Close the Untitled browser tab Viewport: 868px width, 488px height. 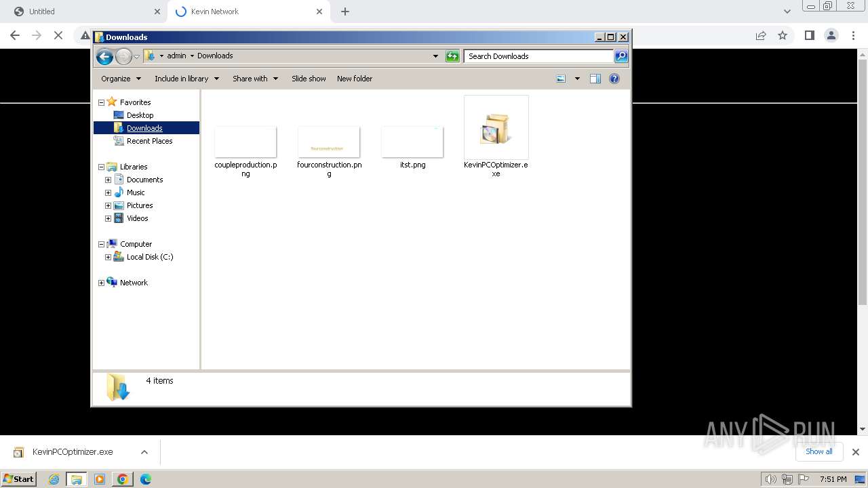click(157, 12)
